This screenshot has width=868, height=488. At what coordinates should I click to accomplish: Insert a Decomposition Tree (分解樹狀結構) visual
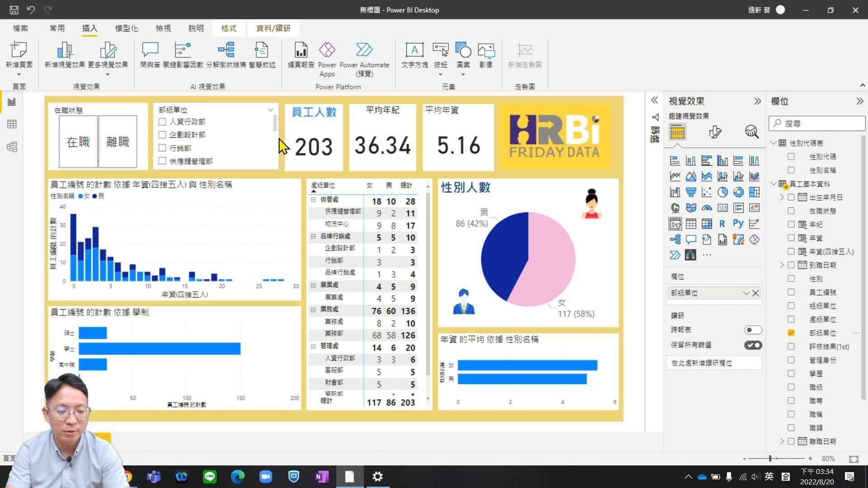[226, 55]
